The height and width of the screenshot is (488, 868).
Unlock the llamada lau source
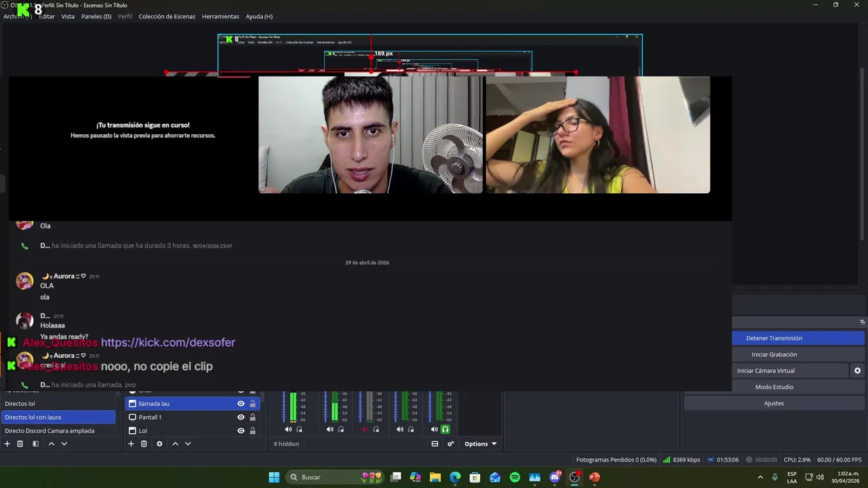coord(252,403)
